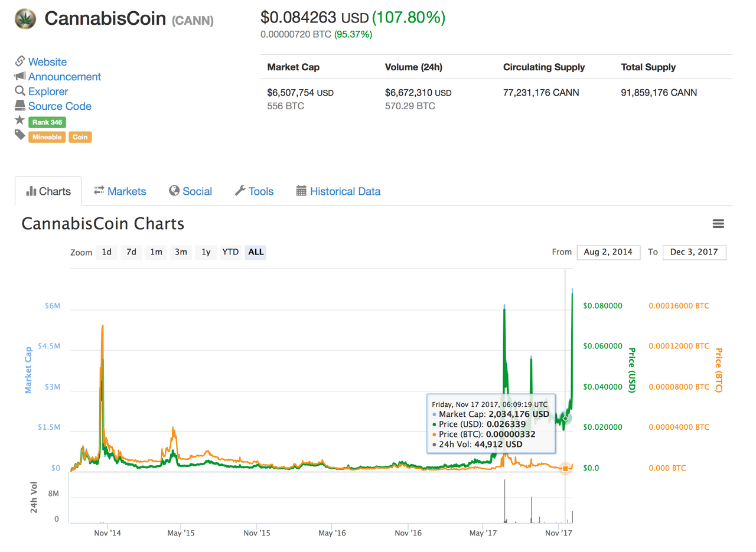
Task: Click the To date field Dec 3, 2017
Action: (x=695, y=252)
